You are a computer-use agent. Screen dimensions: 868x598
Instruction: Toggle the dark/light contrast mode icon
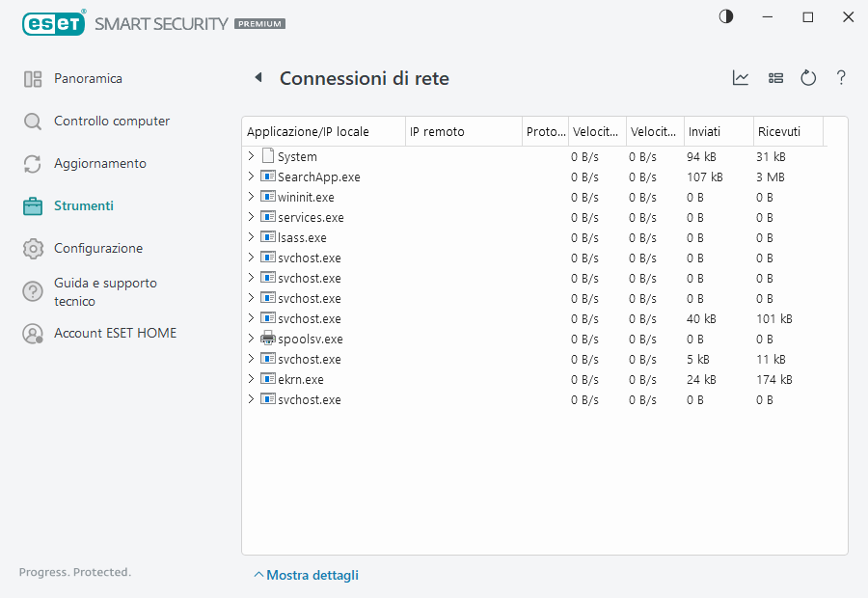click(x=726, y=17)
